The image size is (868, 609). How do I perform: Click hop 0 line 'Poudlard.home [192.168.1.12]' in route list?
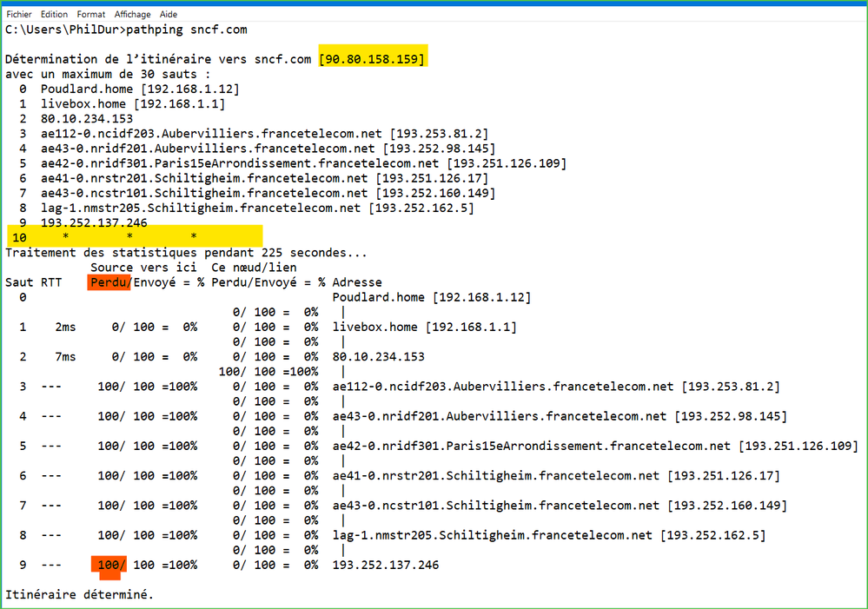pyautogui.click(x=140, y=89)
